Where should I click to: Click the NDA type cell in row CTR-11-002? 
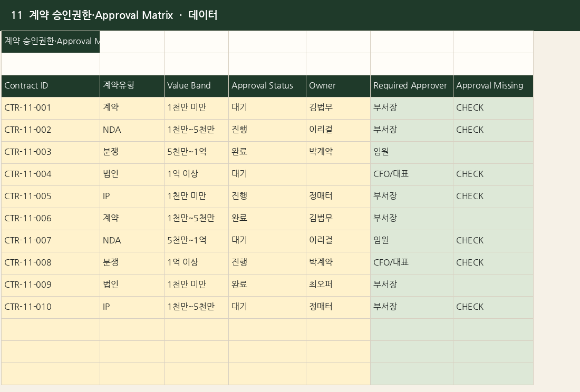[x=132, y=131]
